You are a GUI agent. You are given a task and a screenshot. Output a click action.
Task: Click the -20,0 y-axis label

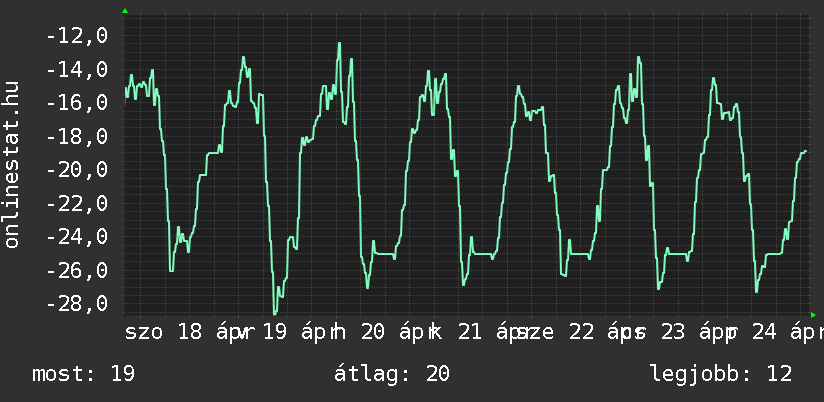pyautogui.click(x=78, y=170)
